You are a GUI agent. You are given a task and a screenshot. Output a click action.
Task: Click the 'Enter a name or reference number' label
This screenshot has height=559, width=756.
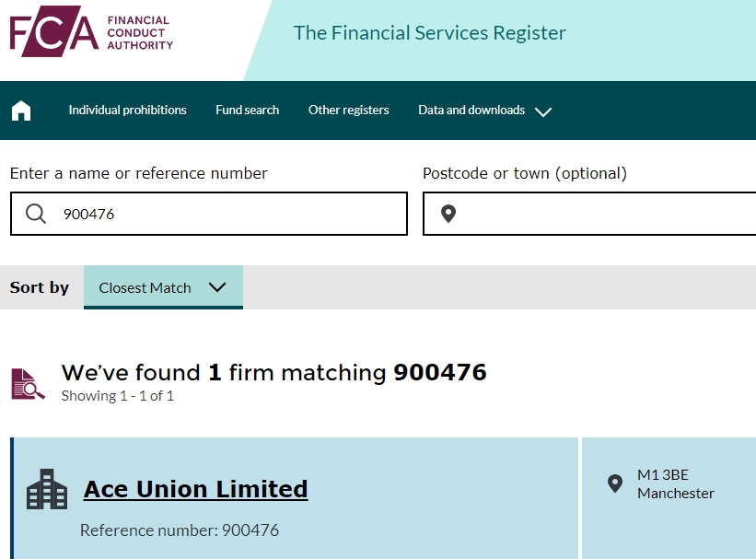(138, 173)
